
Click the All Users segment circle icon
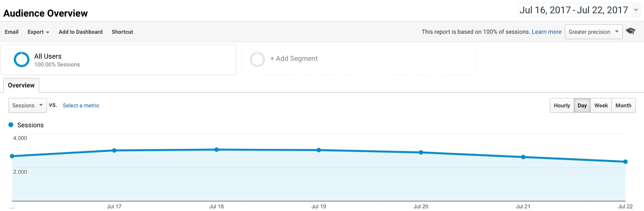[x=22, y=60]
